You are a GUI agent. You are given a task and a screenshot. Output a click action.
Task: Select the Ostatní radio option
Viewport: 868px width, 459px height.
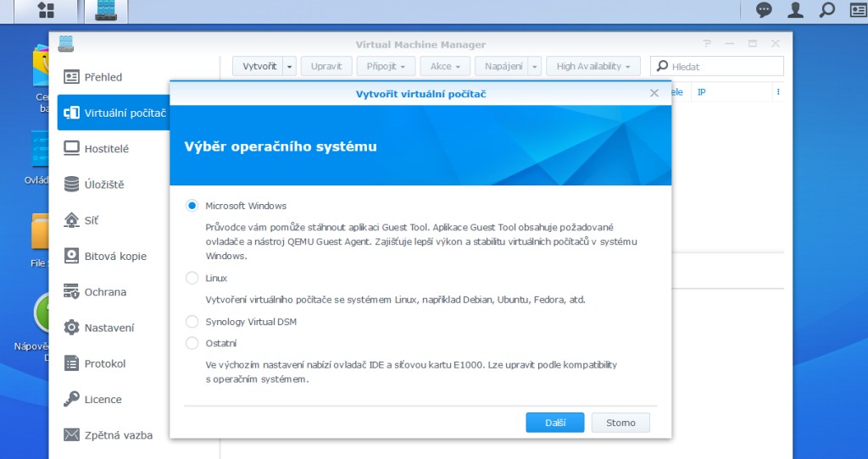pos(192,343)
